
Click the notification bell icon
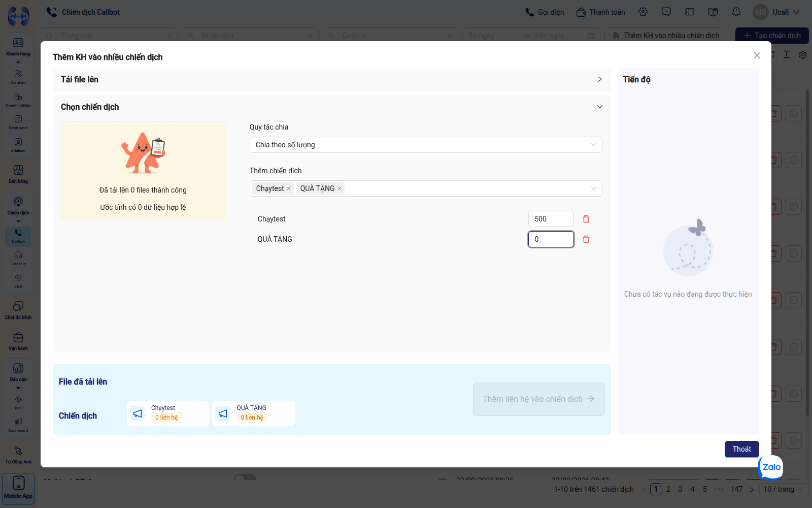point(736,12)
